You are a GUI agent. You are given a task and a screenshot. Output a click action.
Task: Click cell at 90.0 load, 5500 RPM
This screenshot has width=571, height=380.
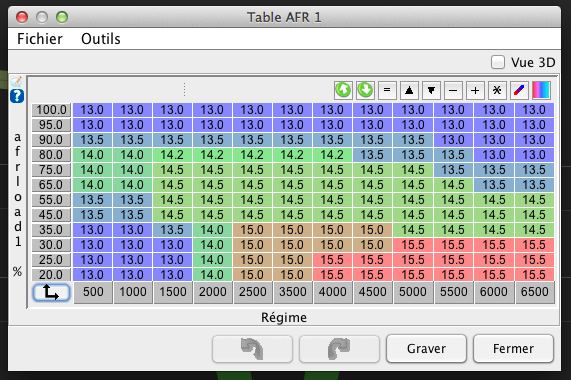coord(453,140)
